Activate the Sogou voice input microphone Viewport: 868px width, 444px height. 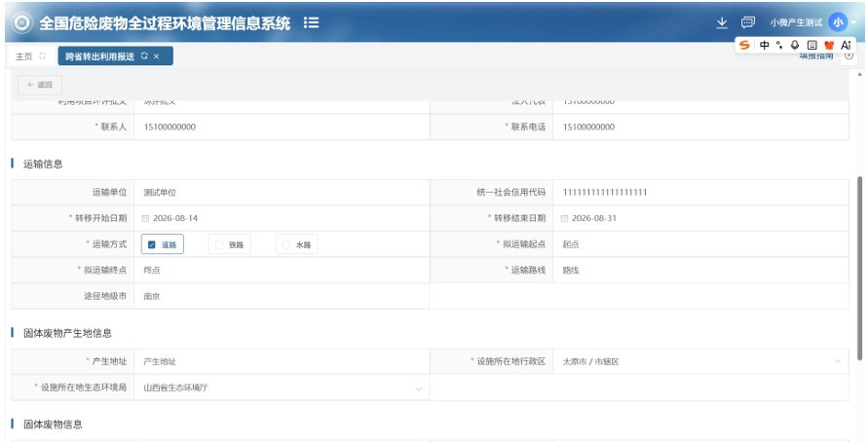point(795,45)
